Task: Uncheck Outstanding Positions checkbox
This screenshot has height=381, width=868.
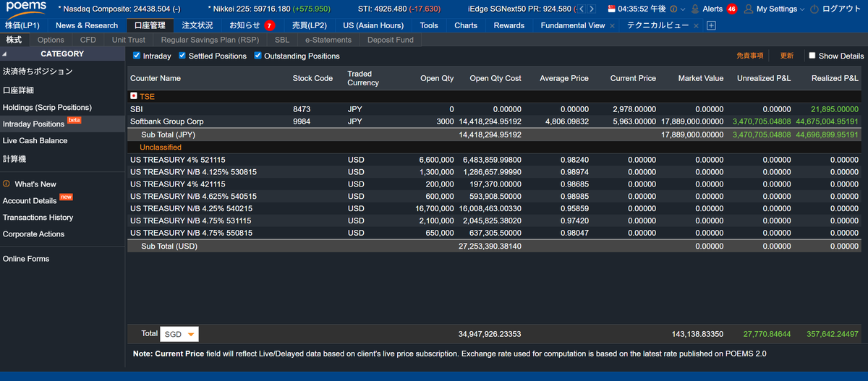Action: tap(258, 55)
